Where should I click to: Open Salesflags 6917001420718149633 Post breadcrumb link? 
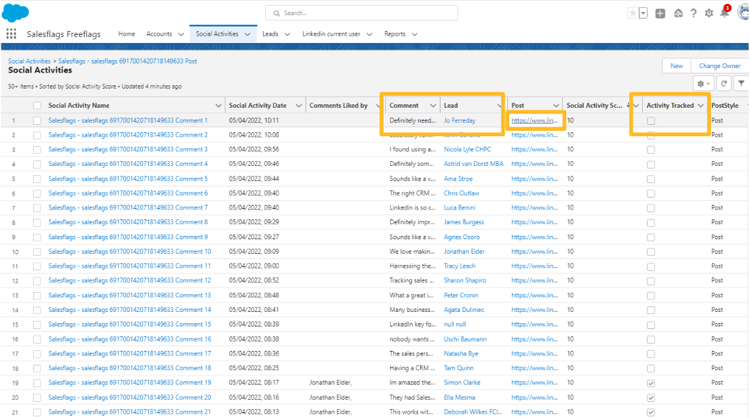point(127,61)
